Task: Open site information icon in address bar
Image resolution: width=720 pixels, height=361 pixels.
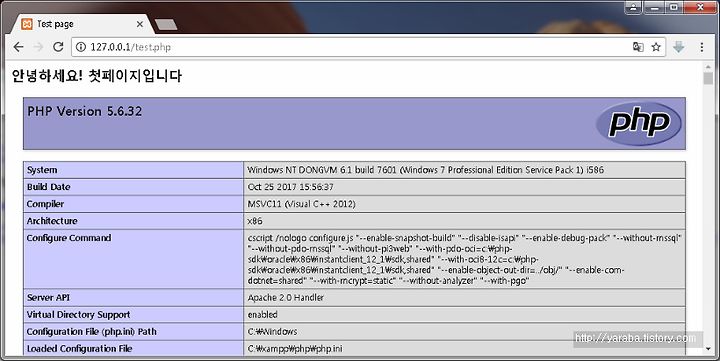Action: coord(81,47)
